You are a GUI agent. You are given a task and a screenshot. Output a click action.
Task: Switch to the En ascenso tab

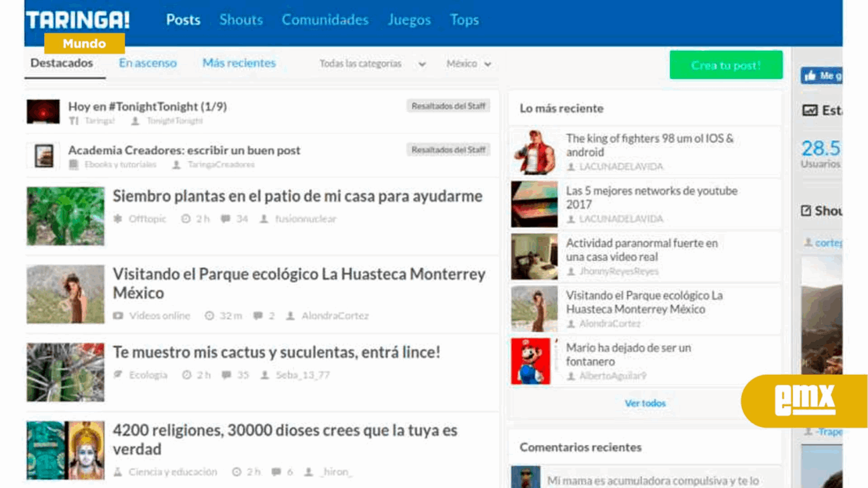[148, 63]
